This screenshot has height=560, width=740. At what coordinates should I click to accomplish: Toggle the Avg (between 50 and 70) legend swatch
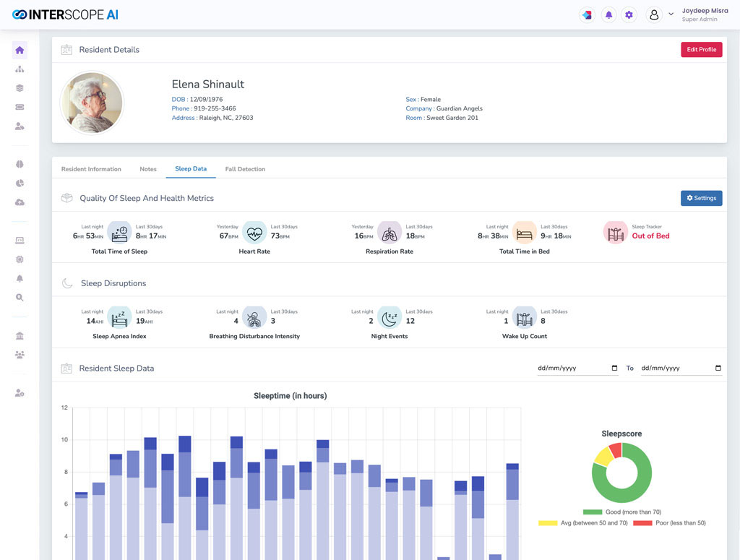point(548,522)
